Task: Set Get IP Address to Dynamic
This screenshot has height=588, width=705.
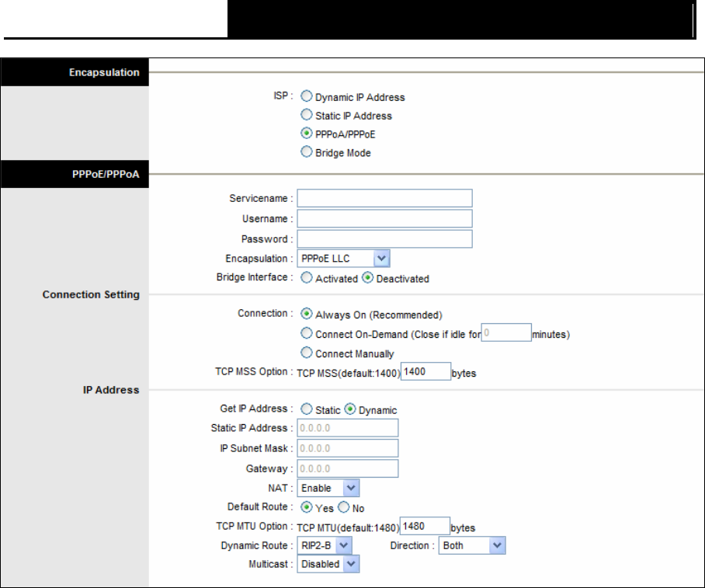Action: 350,409
